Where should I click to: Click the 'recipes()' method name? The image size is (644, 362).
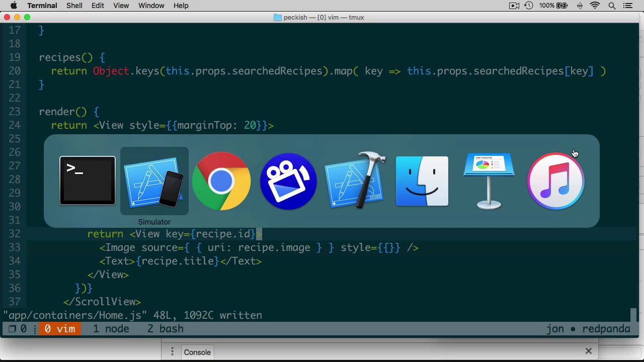(x=66, y=57)
